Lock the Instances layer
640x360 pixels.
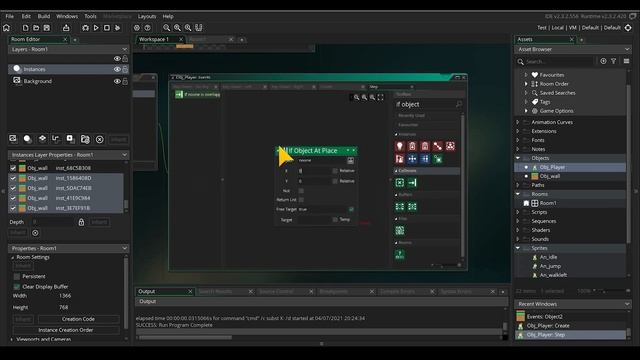[125, 69]
